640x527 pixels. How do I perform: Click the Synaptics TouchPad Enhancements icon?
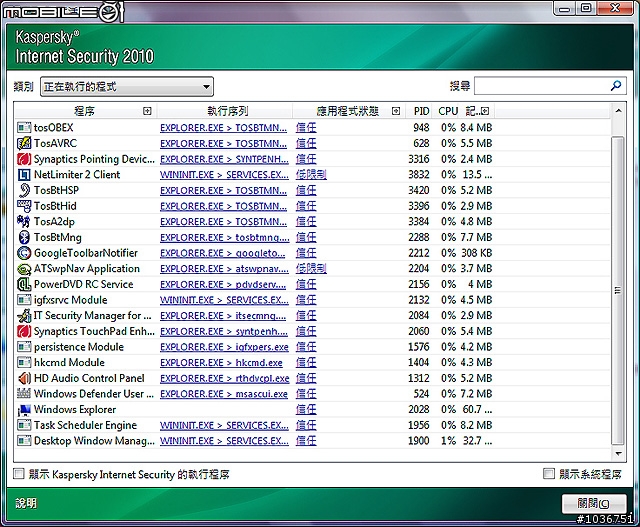(24, 331)
